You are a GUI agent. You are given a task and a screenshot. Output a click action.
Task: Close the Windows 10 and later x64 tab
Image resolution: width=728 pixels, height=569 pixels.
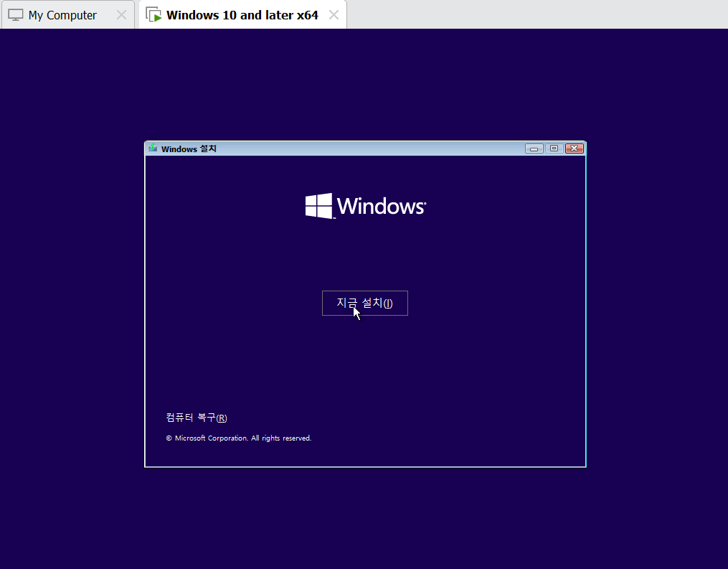(334, 15)
